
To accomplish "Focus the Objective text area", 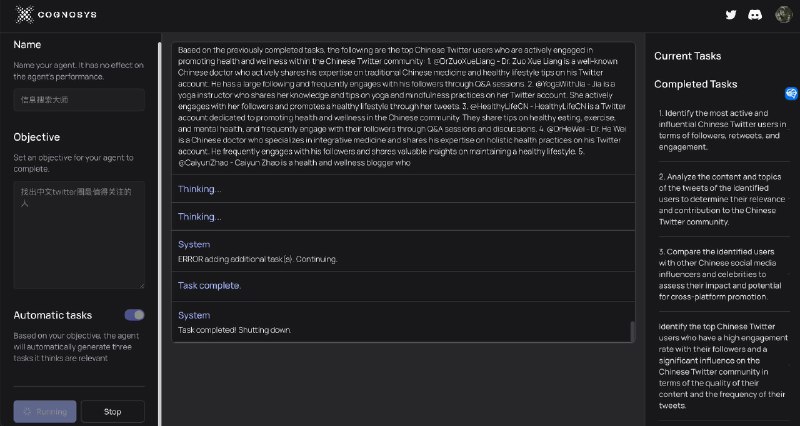I will tap(79, 235).
